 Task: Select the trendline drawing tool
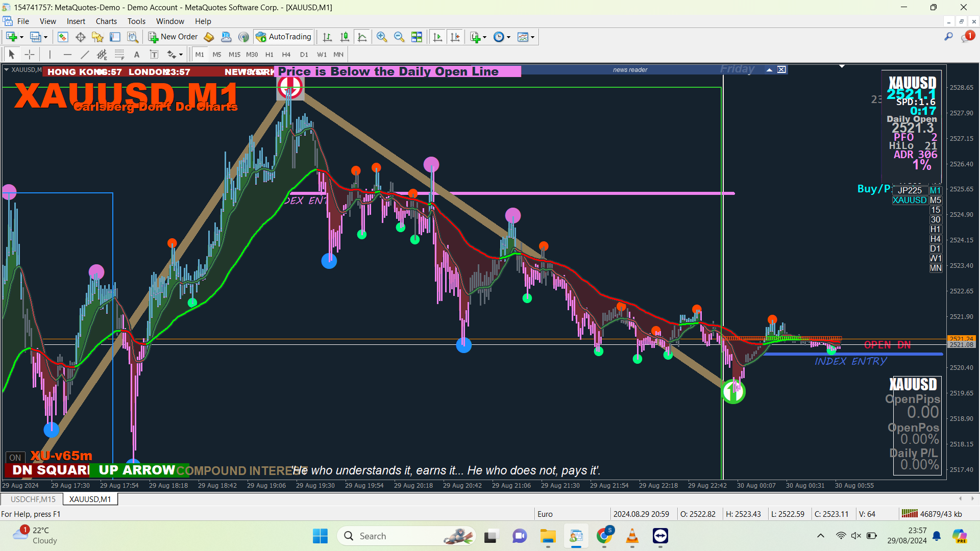[x=85, y=55]
